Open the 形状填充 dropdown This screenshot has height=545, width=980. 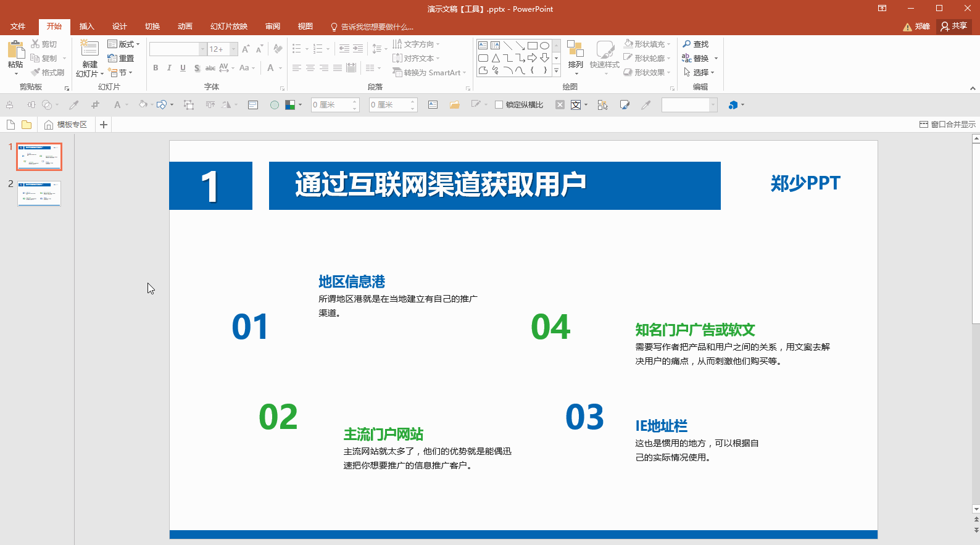pos(647,44)
